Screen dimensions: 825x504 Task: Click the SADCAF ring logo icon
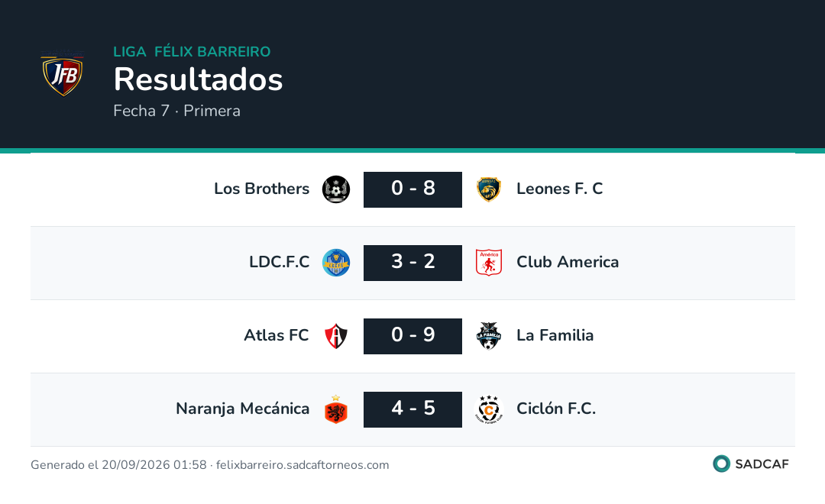point(721,464)
